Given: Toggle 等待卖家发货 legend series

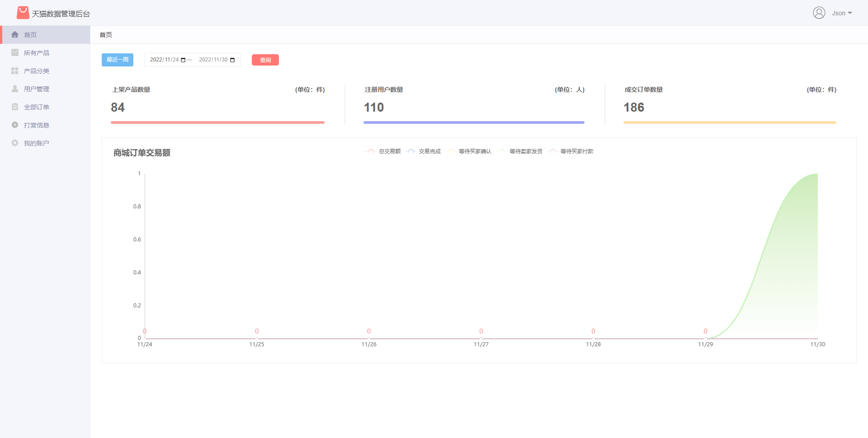Looking at the screenshot, I should click(x=519, y=151).
